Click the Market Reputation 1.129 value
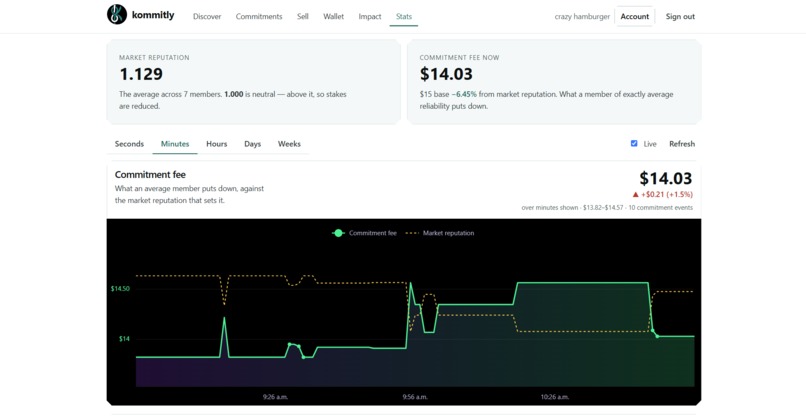Image resolution: width=806 pixels, height=417 pixels. [x=141, y=74]
